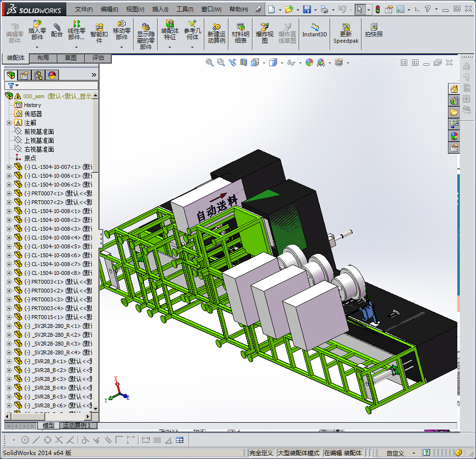Toggle the Section View icon

pyautogui.click(x=244, y=62)
